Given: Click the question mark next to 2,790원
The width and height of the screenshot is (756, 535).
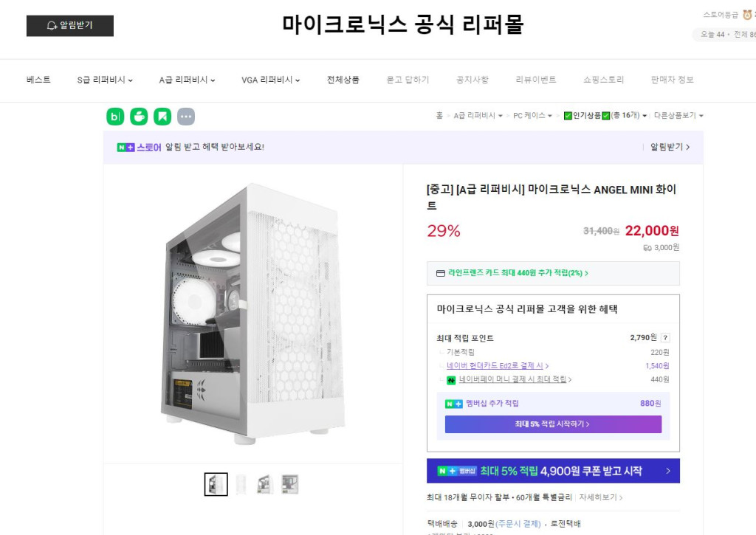Looking at the screenshot, I should 665,338.
